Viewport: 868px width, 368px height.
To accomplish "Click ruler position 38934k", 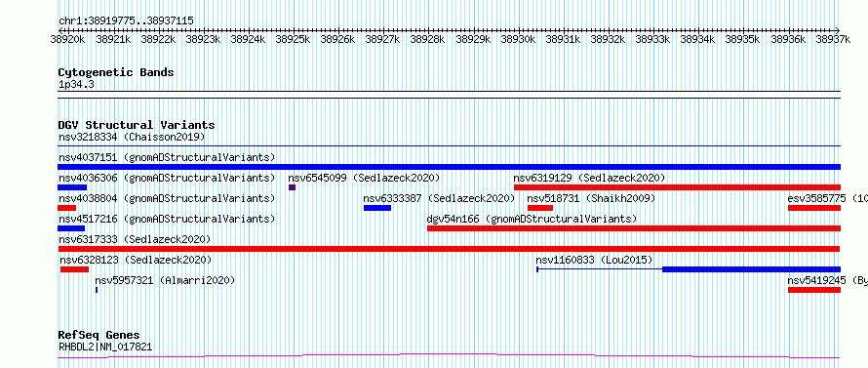I will [x=698, y=39].
